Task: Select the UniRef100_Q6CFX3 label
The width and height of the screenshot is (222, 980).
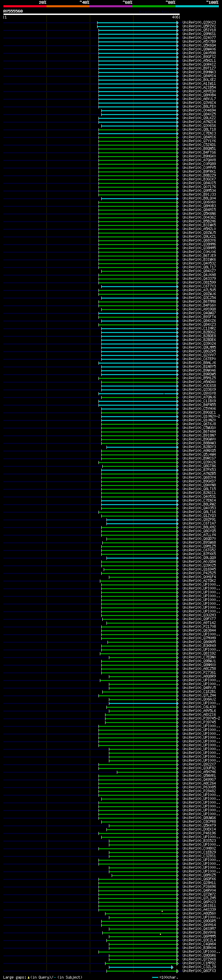Action: click(x=199, y=971)
